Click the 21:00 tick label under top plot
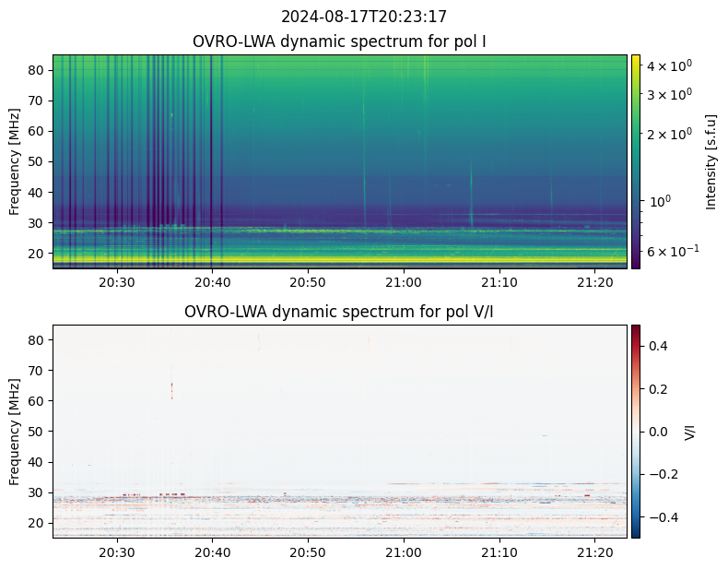Image resolution: width=728 pixels, height=569 pixels. click(404, 282)
